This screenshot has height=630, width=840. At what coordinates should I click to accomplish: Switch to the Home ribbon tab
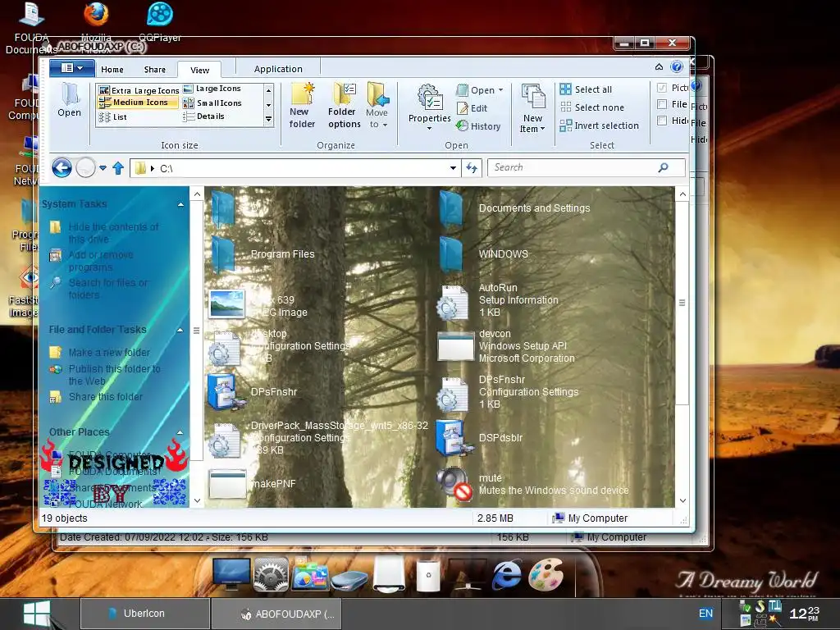pyautogui.click(x=112, y=70)
